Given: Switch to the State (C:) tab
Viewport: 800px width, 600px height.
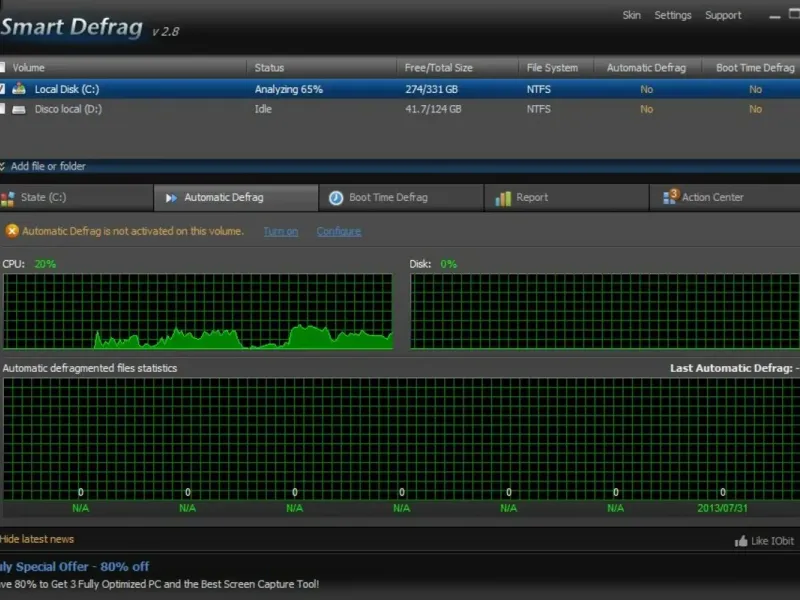Looking at the screenshot, I should tap(76, 197).
